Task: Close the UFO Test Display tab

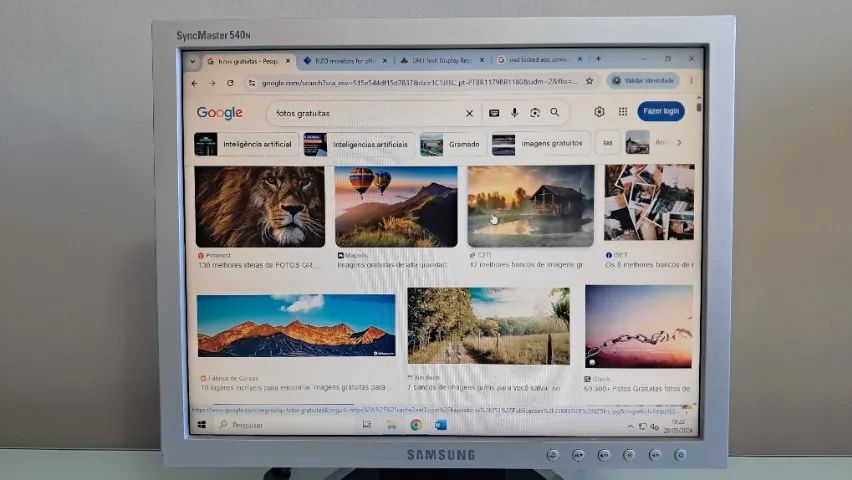Action: (x=481, y=60)
